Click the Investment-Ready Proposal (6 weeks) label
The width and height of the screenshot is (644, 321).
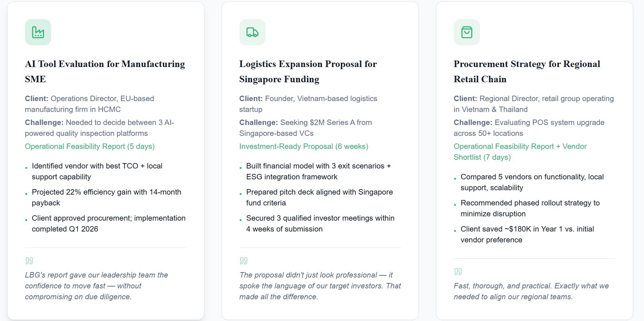pyautogui.click(x=304, y=146)
